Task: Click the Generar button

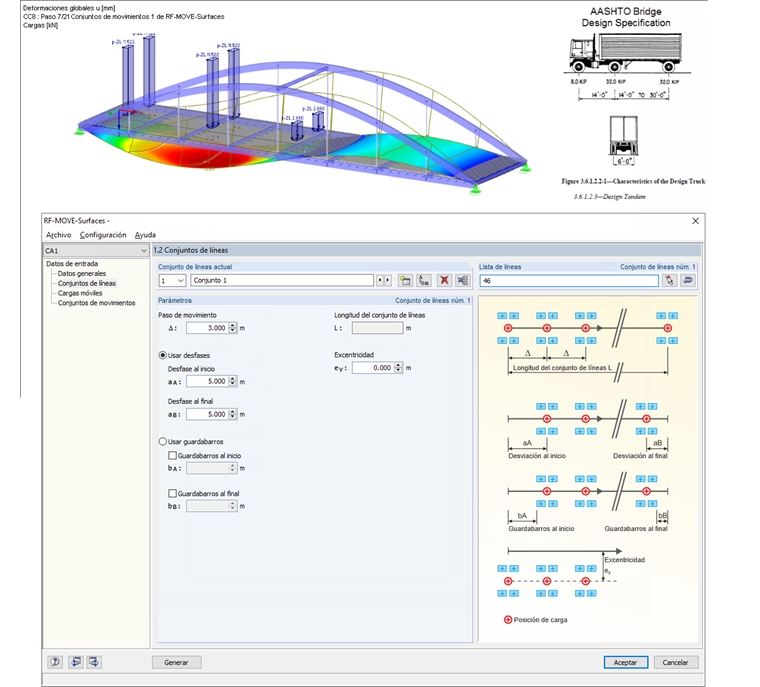Action: click(x=176, y=662)
